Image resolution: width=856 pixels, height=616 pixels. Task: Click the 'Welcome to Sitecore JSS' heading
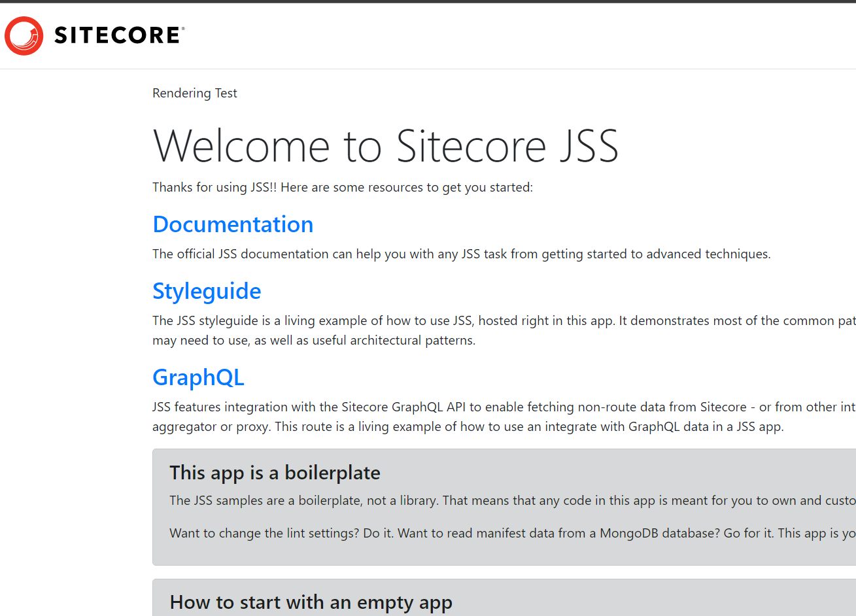click(386, 145)
